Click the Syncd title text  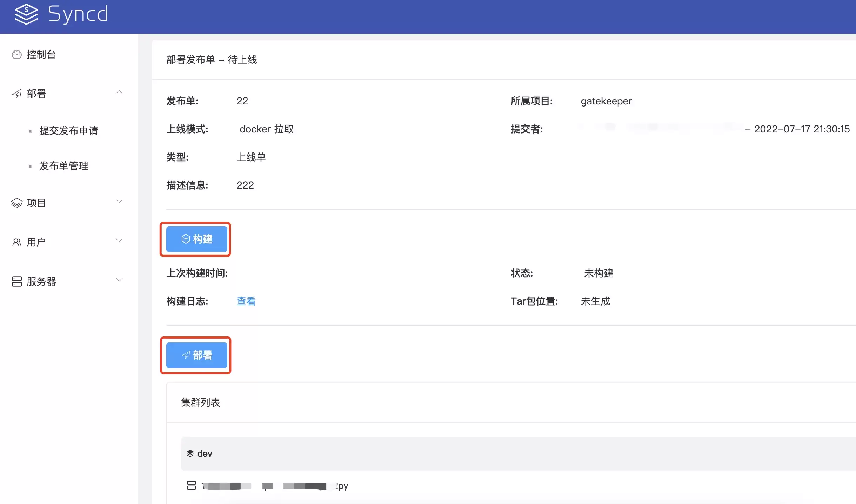coord(78,14)
